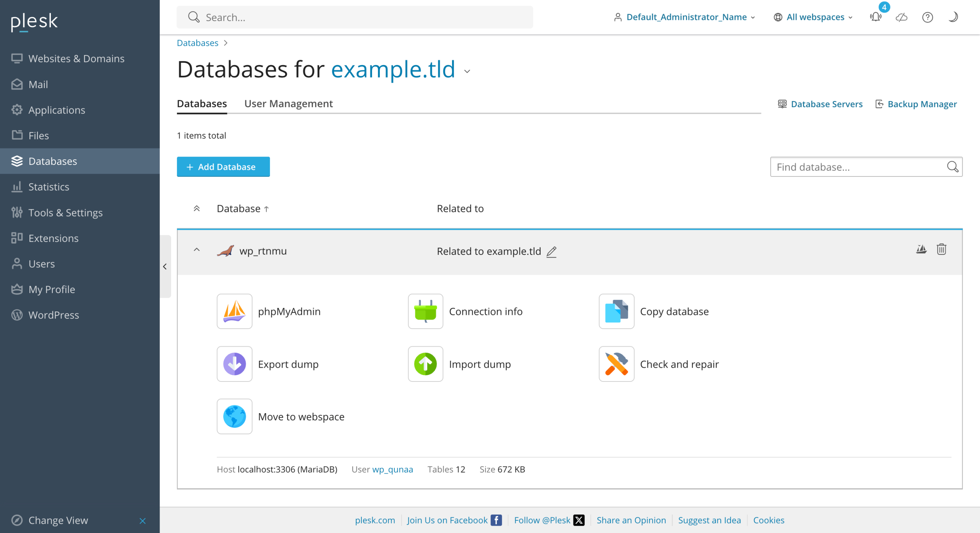Collapse the wp_rtnmu database row
Image resolution: width=980 pixels, height=533 pixels.
coord(197,250)
